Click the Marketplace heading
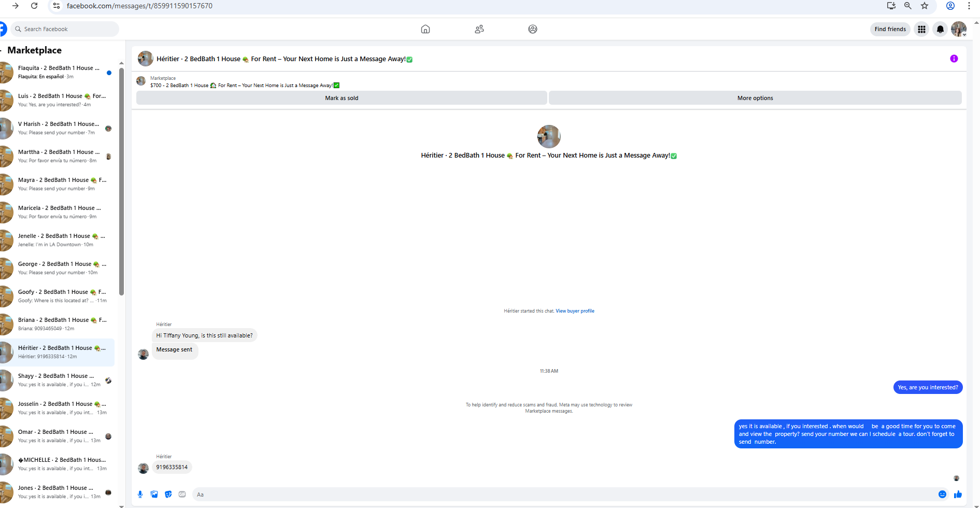The image size is (980, 508). (34, 50)
